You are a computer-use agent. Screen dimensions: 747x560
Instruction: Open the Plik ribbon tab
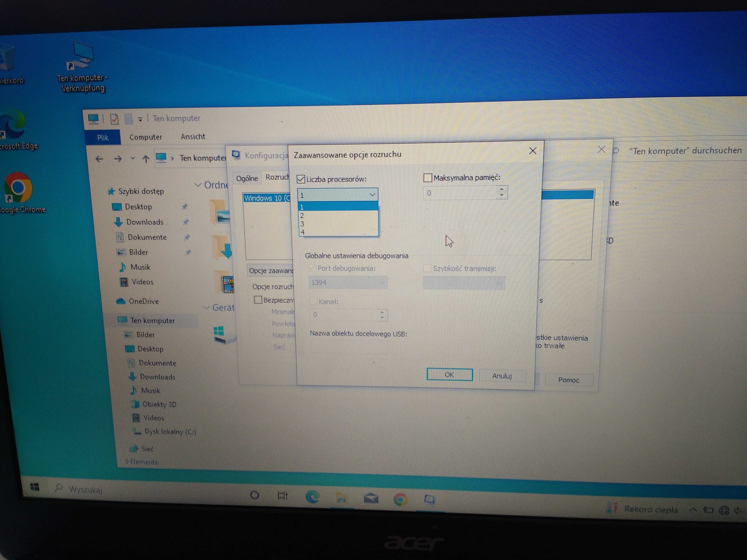click(x=103, y=137)
